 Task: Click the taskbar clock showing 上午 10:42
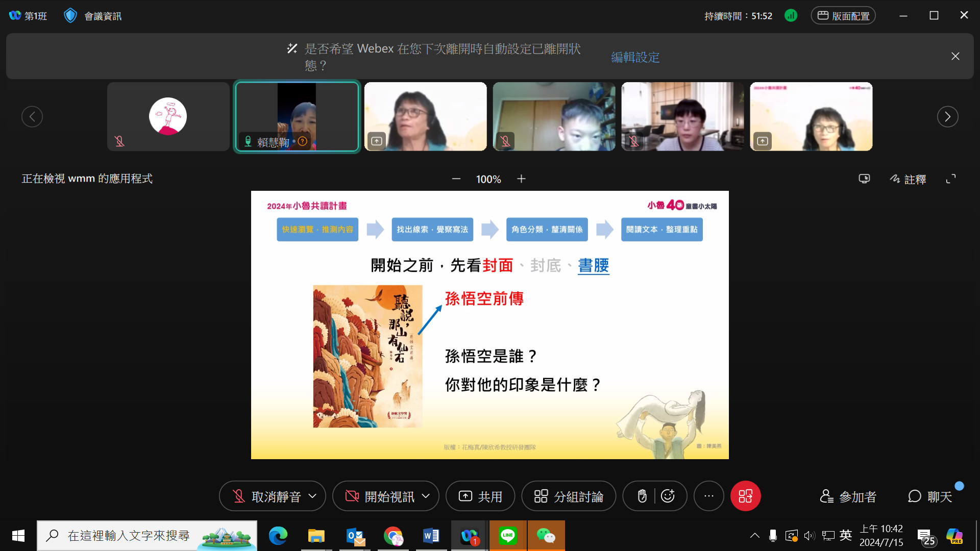pyautogui.click(x=881, y=536)
